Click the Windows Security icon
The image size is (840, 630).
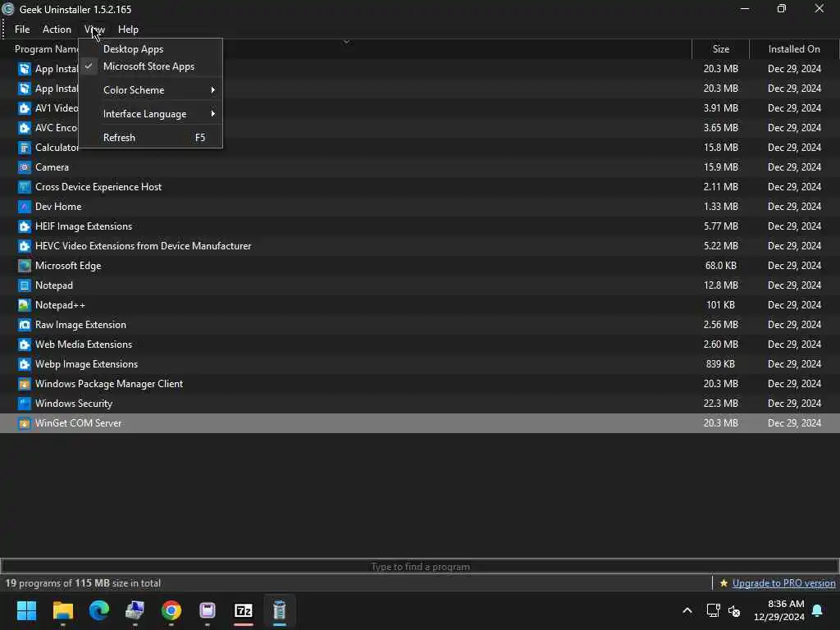pos(24,404)
